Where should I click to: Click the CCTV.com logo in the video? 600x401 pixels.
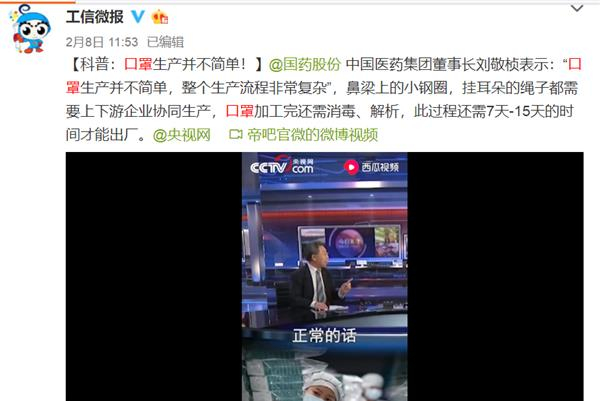[282, 166]
